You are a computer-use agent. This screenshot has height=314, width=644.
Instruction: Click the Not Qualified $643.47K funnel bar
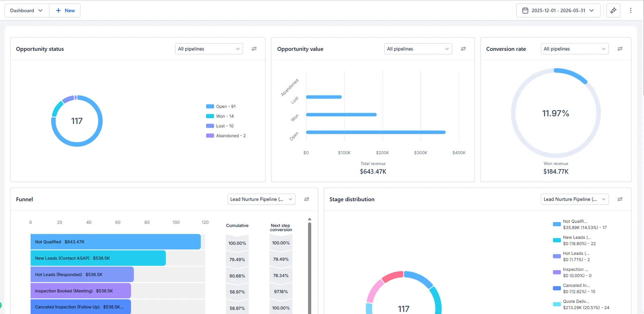coord(116,242)
